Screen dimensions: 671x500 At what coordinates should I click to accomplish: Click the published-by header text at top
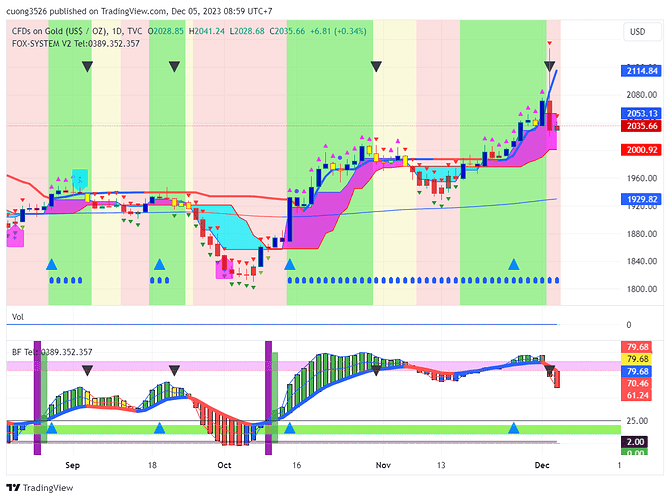[139, 11]
